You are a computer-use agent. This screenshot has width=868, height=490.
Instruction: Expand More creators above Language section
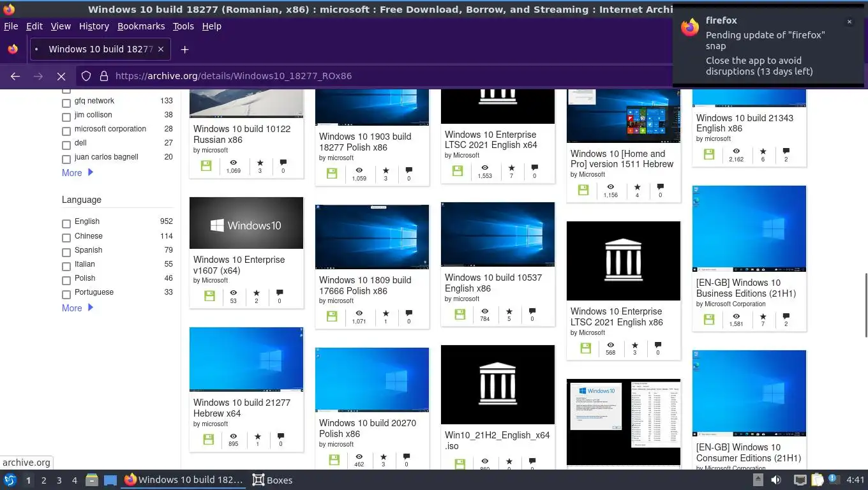[77, 173]
